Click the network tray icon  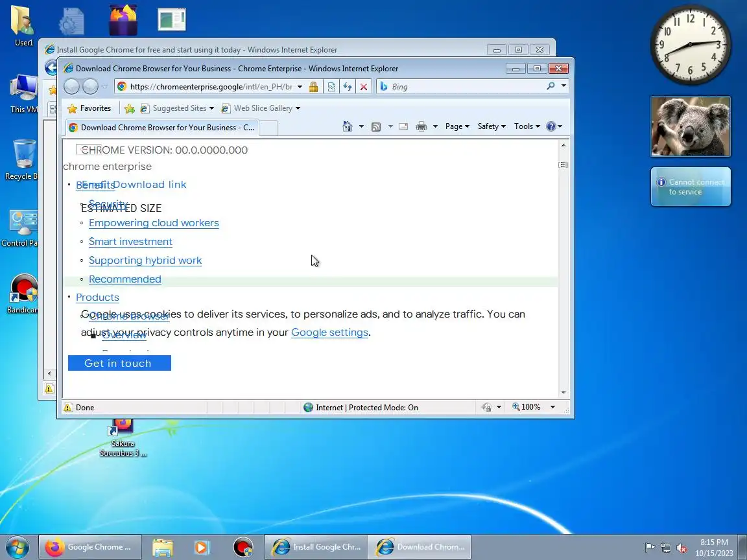click(x=666, y=548)
